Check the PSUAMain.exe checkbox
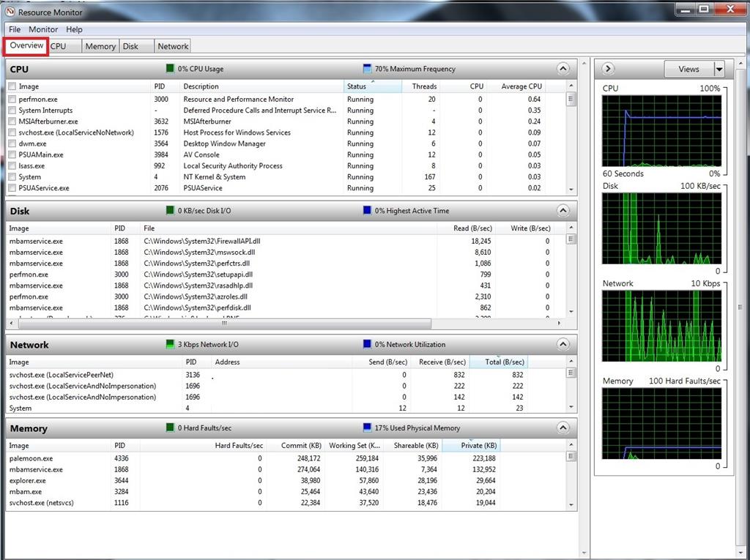 coord(12,154)
